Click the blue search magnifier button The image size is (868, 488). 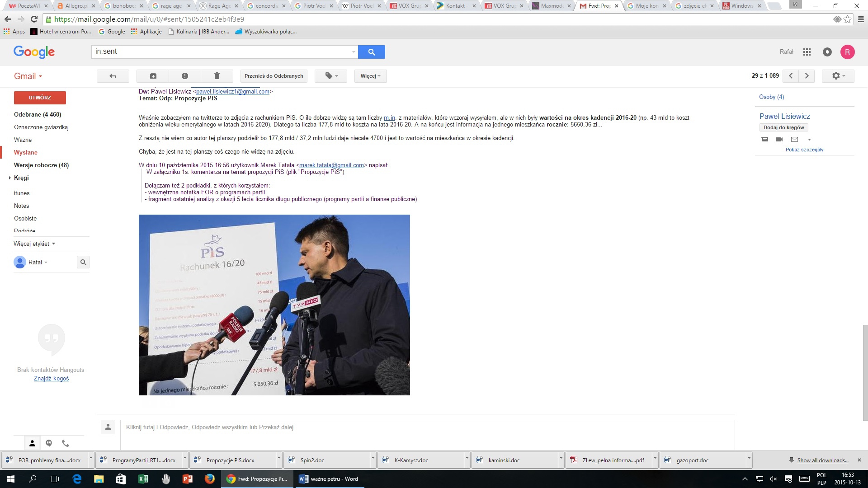371,52
